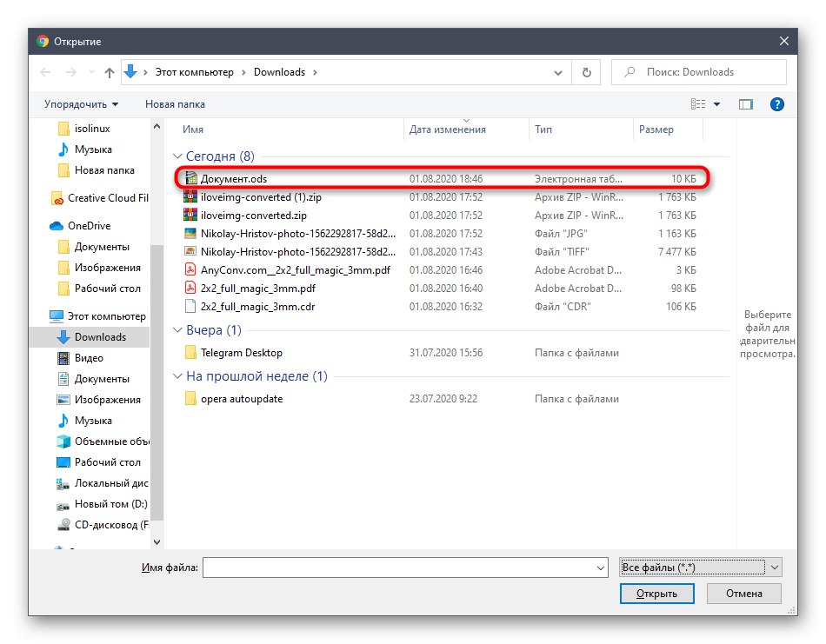Click the spreadsheet icon of Документ.ods
Image resolution: width=826 pixels, height=644 pixels.
point(190,177)
